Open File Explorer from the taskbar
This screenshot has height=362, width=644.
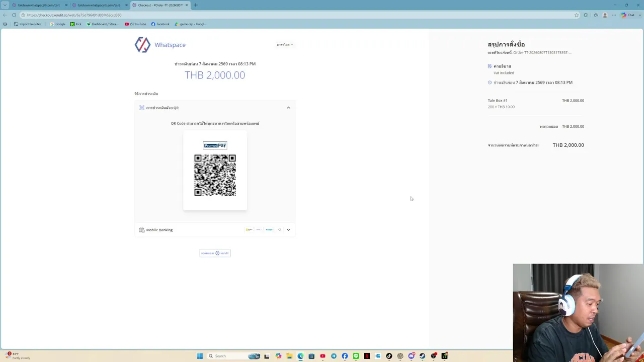tap(289, 356)
